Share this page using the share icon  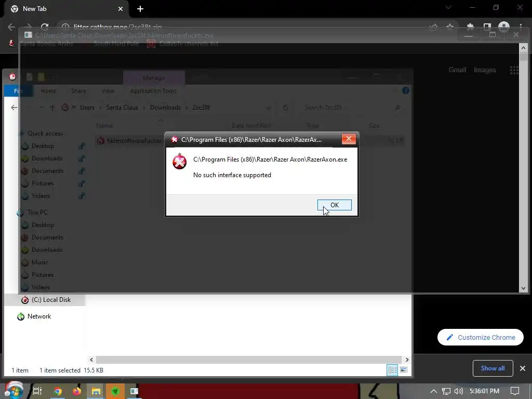point(433,27)
